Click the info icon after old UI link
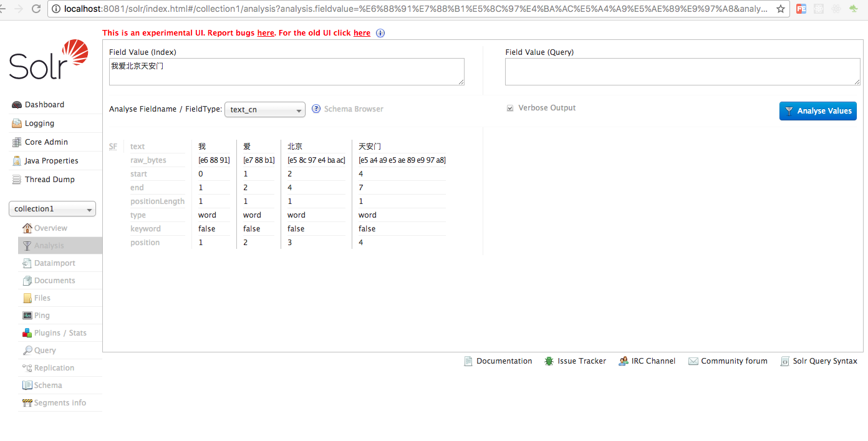868x441 pixels. [380, 33]
